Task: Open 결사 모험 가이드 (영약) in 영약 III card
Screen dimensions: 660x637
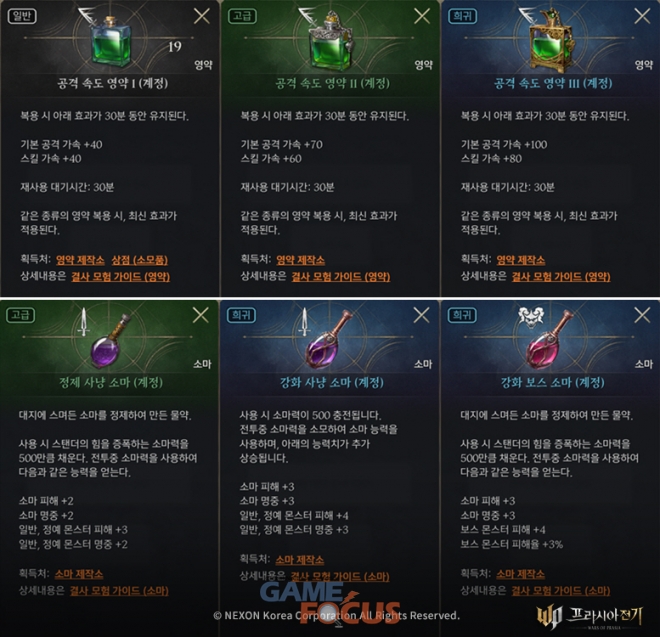Action: tap(561, 277)
